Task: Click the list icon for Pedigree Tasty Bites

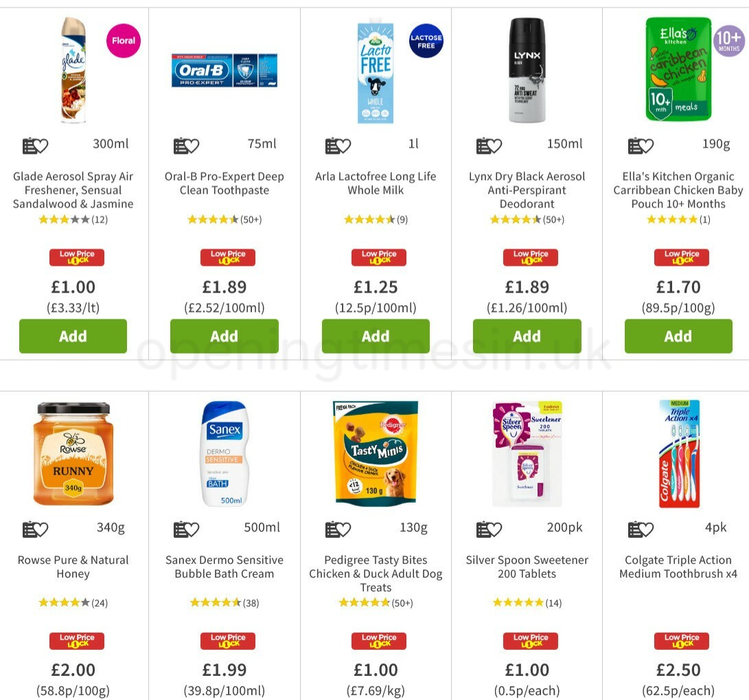Action: pyautogui.click(x=338, y=529)
